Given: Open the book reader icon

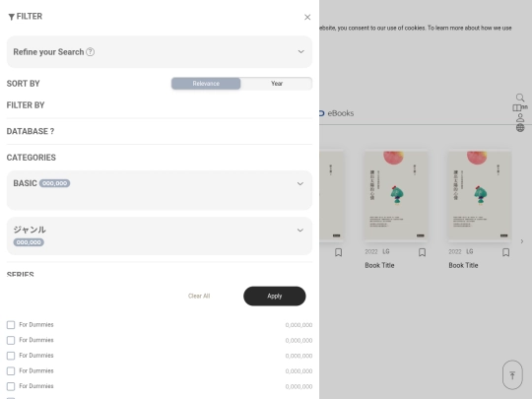Looking at the screenshot, I should click(x=517, y=107).
